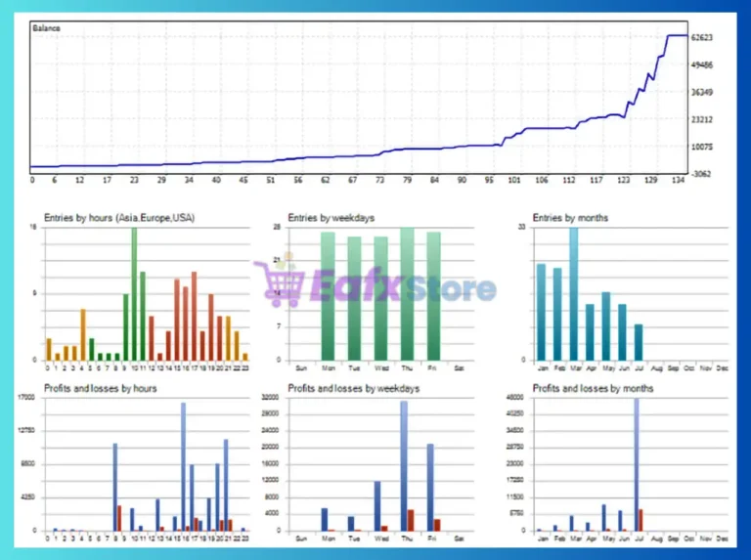Click the Friday profit bar in weekdays chart
The height and width of the screenshot is (560, 751).
[x=430, y=488]
